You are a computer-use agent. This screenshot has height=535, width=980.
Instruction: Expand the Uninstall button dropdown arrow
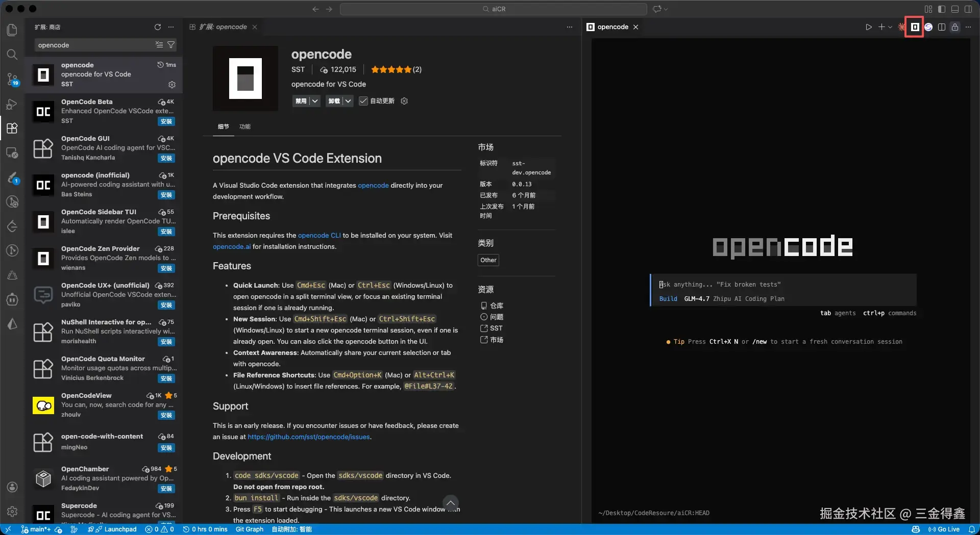[x=348, y=101]
